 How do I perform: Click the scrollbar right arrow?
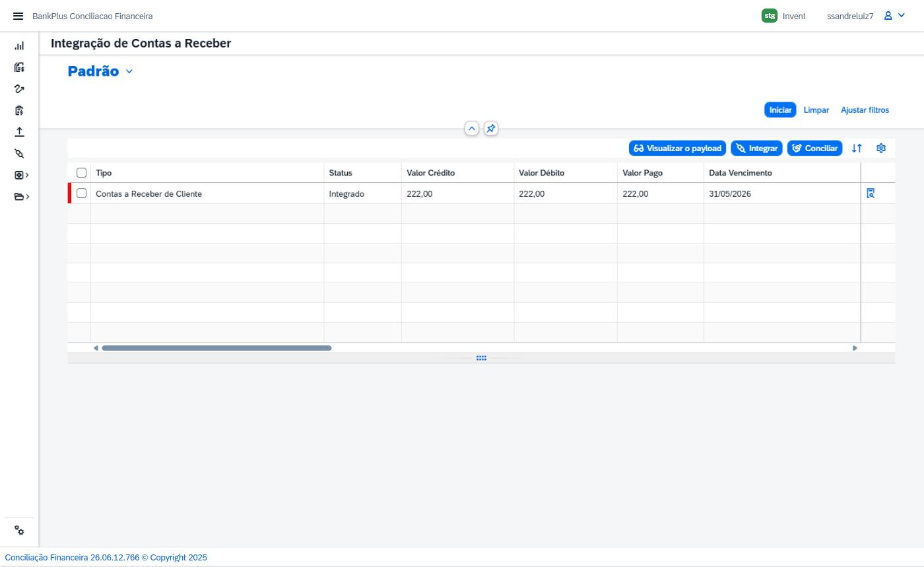(x=855, y=348)
